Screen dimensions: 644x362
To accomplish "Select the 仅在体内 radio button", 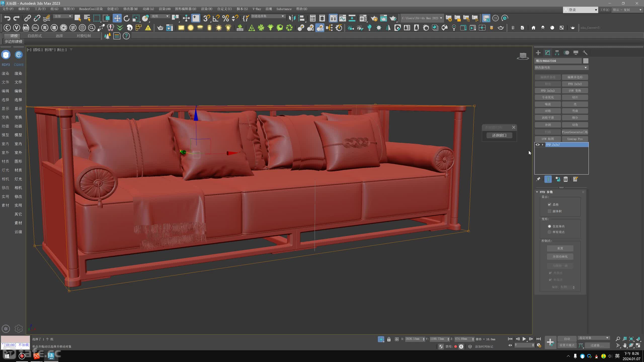I will [x=549, y=226].
